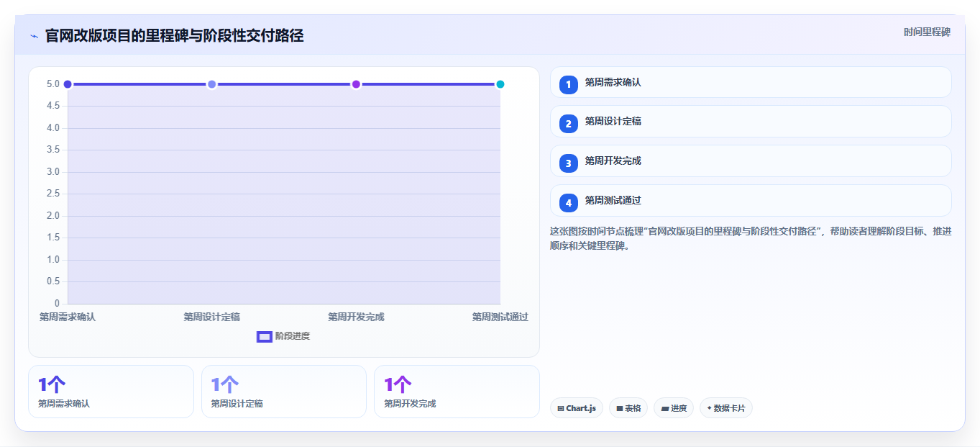Click the 1个 value above 第周设计定稿

[x=224, y=385]
